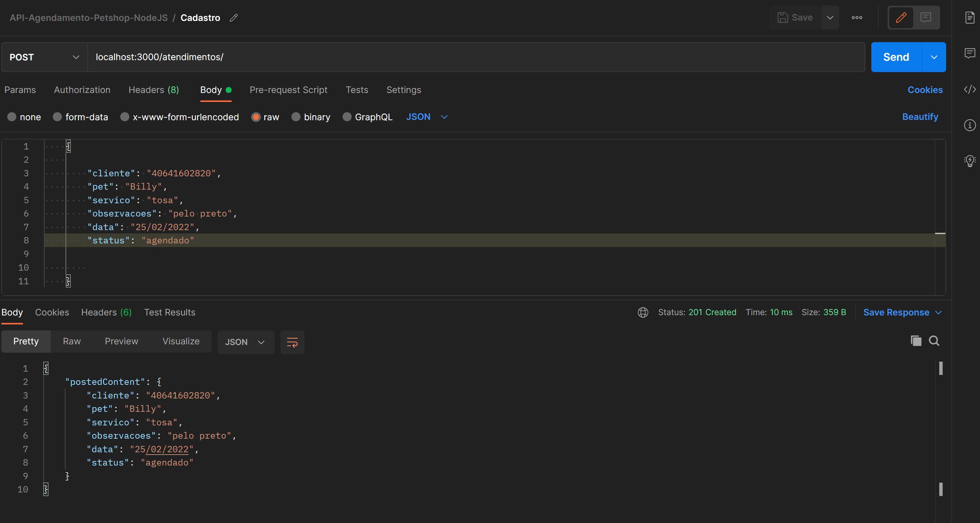This screenshot has width=980, height=523.
Task: Open the comments icon in the right sidebar
Action: [x=970, y=53]
